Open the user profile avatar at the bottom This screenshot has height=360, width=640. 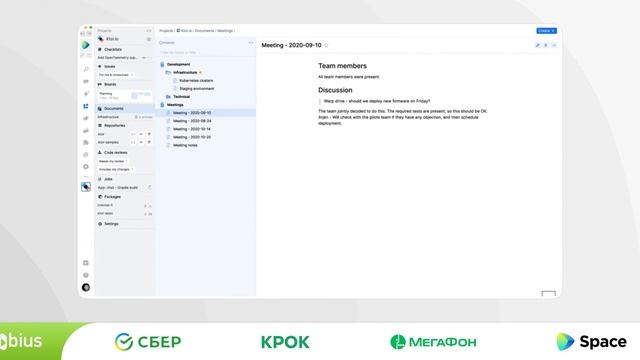coord(86,287)
